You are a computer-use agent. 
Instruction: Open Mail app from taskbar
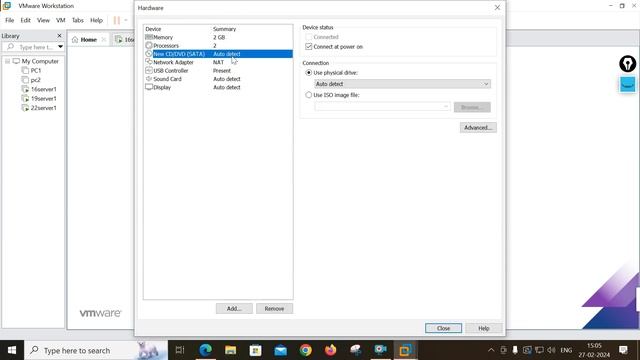point(280,350)
